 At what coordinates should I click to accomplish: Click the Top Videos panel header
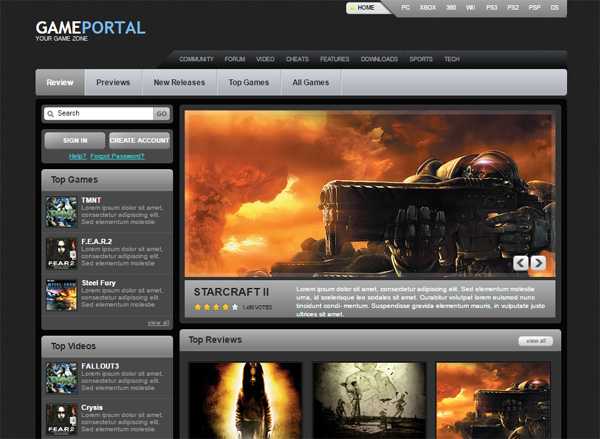pyautogui.click(x=107, y=346)
